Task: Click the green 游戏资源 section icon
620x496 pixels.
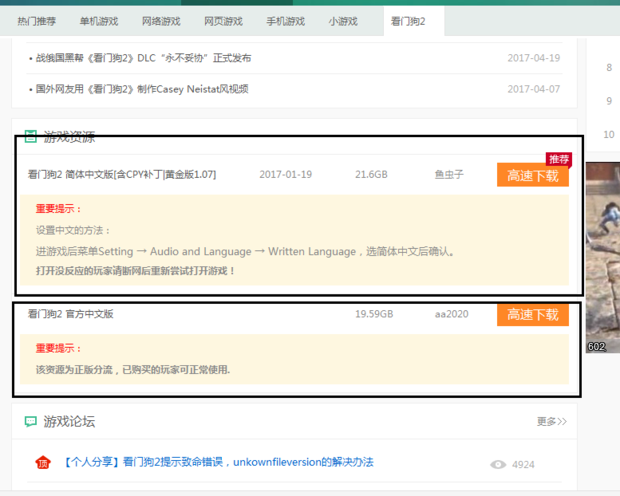Action: (30, 136)
